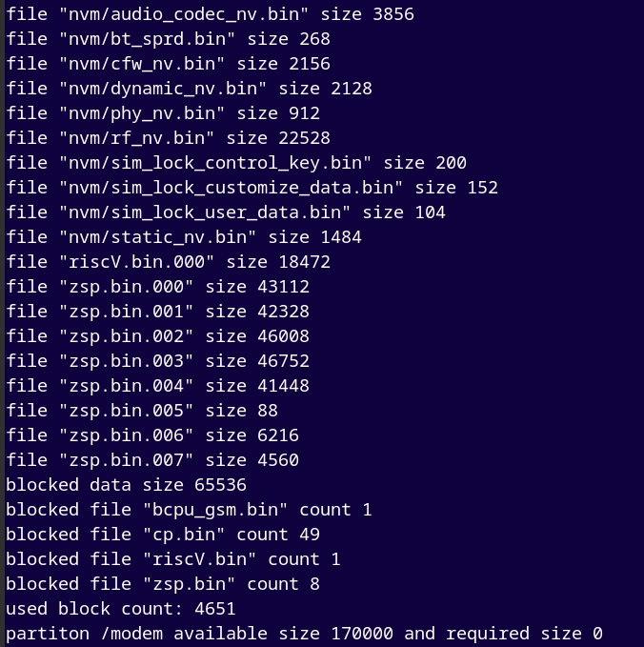Click the partiton /modem available size line
644x647 pixels.
tap(305, 634)
